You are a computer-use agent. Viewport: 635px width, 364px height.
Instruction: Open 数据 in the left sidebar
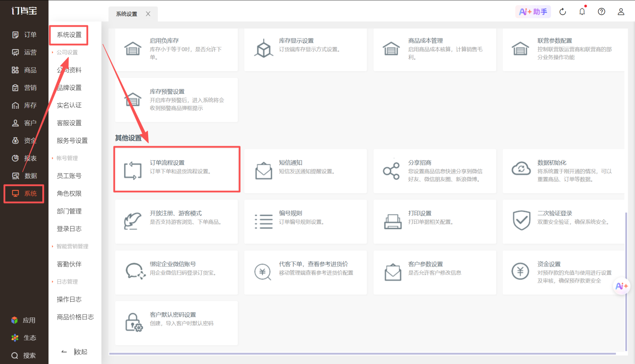pyautogui.click(x=24, y=176)
